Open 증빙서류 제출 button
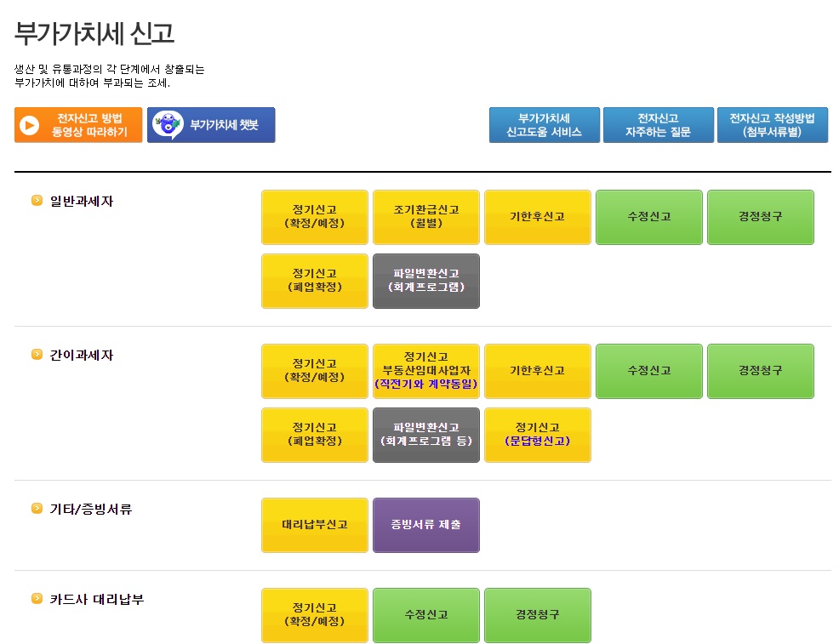Screen dimensions: 839x644 pos(426,525)
